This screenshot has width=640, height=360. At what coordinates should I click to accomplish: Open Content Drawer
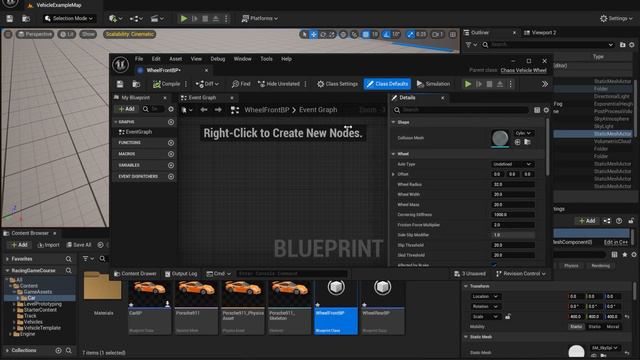135,273
